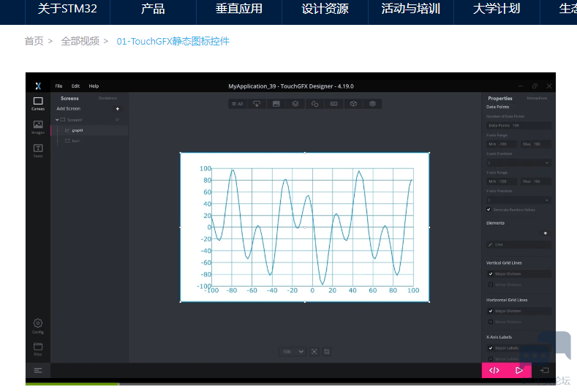Switch to the Screens tab

69,98
